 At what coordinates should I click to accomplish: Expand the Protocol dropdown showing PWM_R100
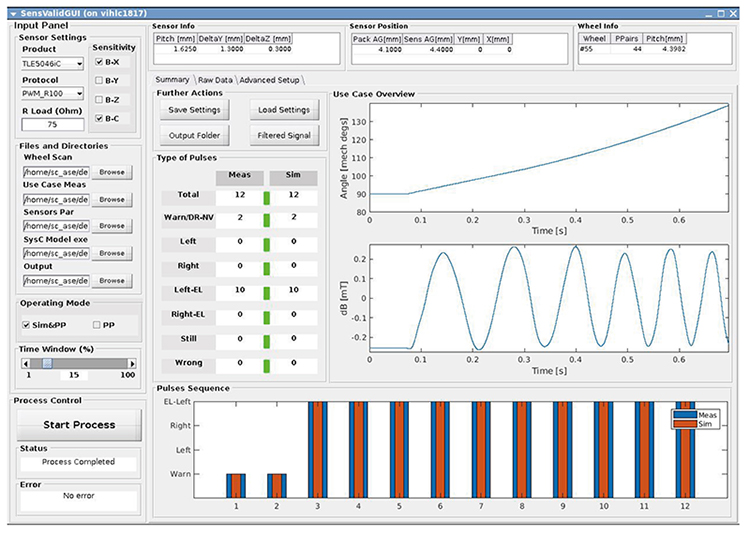[x=53, y=94]
